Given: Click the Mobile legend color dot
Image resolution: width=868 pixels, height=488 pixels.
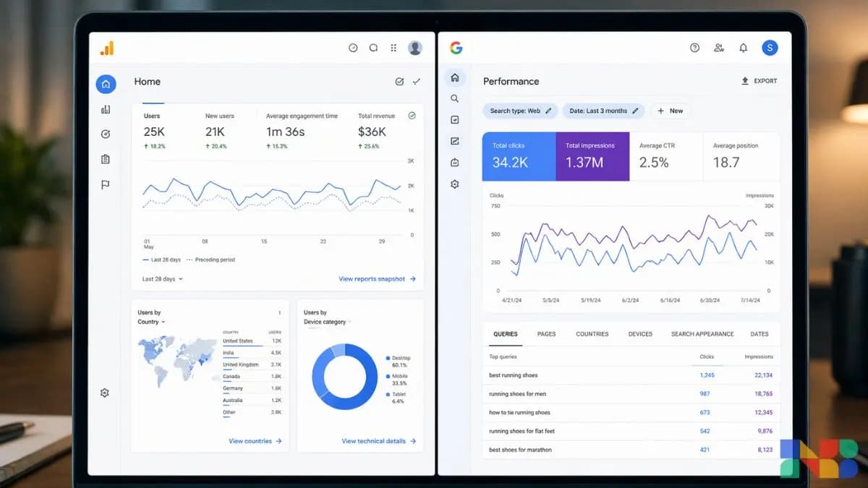Looking at the screenshot, I should 388,376.
